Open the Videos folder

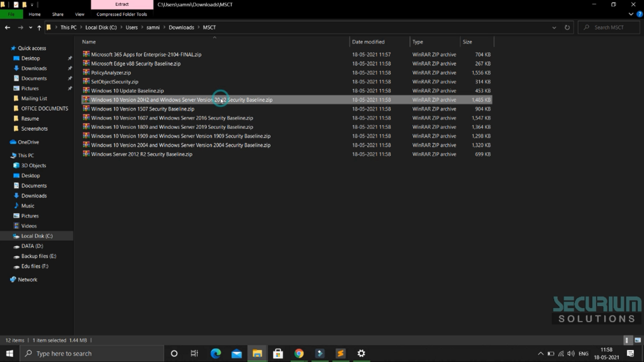point(29,226)
